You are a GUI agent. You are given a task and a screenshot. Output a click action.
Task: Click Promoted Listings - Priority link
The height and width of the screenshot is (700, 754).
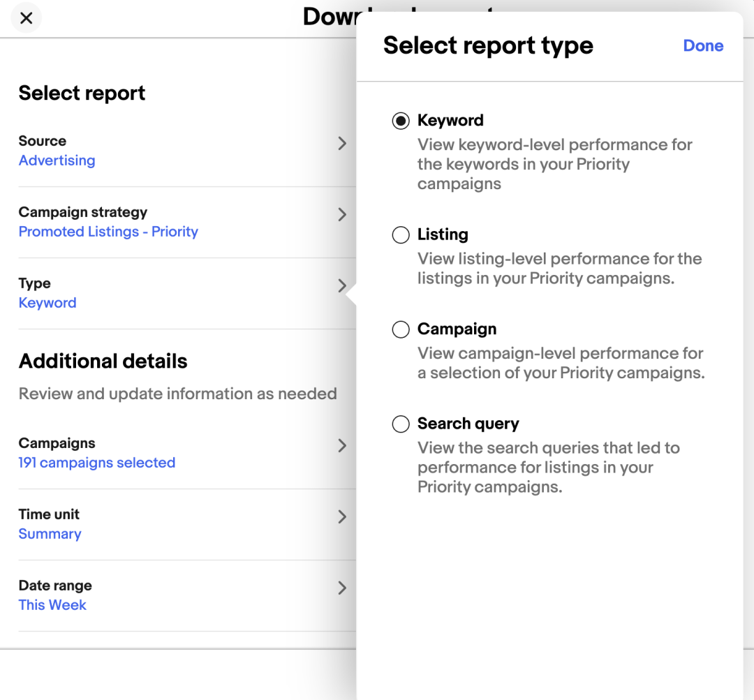click(108, 232)
